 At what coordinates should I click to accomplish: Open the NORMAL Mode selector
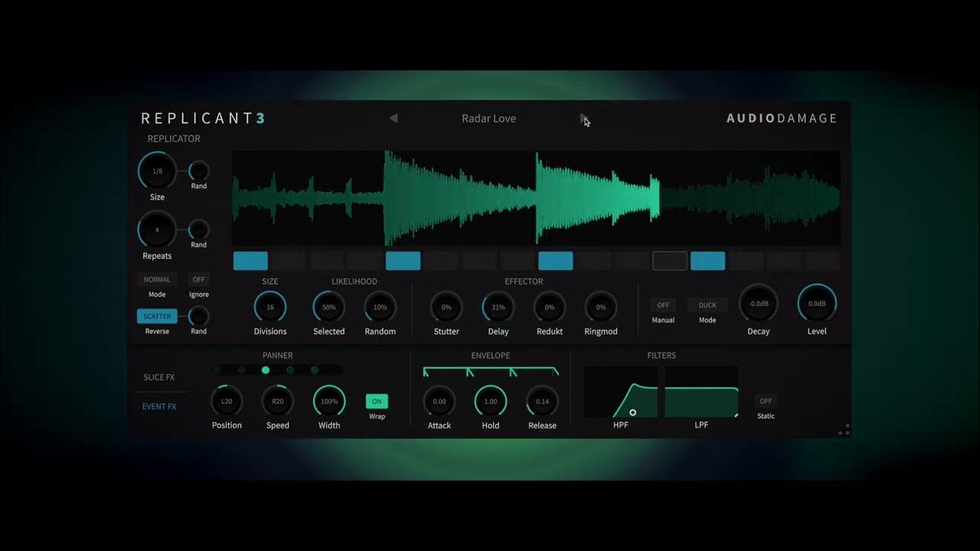(157, 280)
